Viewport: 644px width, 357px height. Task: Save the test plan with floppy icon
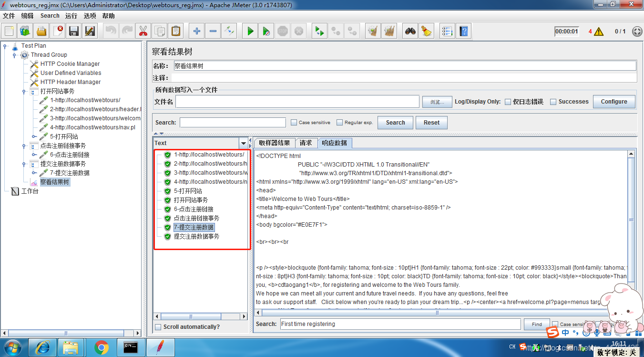[74, 31]
